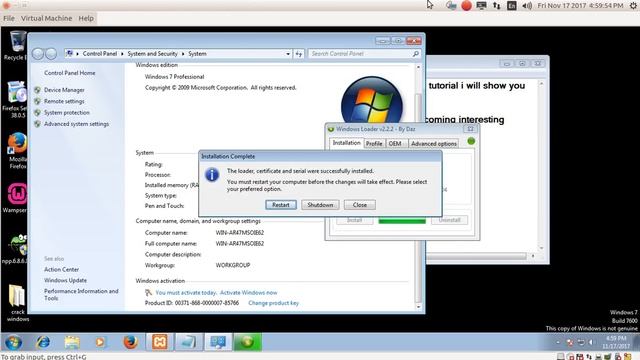Click the WORKGROUP value text

233,265
